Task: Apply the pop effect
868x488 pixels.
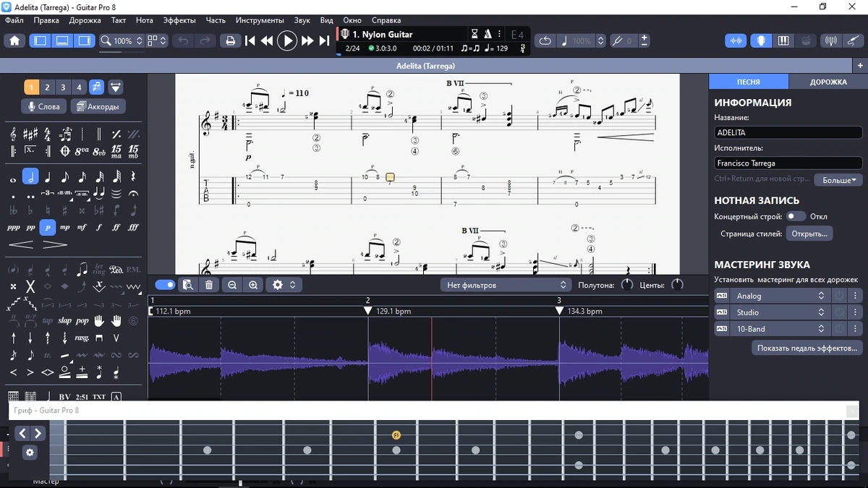Action: [x=82, y=320]
